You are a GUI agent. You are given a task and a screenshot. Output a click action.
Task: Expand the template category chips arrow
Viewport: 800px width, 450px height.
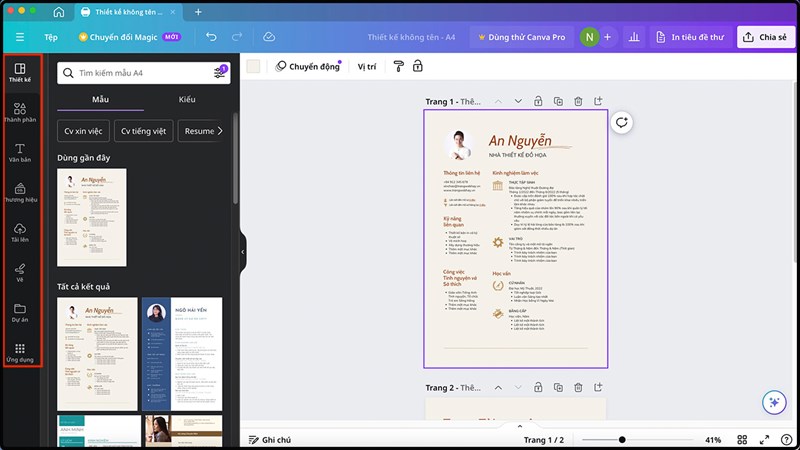coord(220,131)
